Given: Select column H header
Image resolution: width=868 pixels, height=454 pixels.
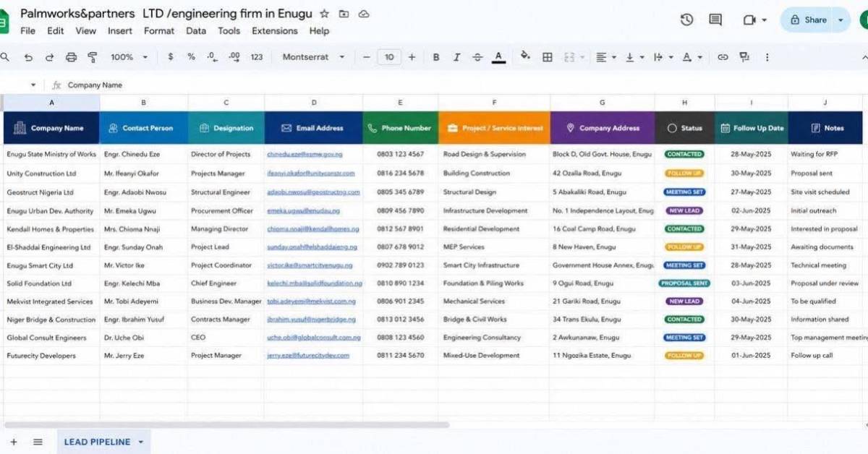Looking at the screenshot, I should coord(684,103).
